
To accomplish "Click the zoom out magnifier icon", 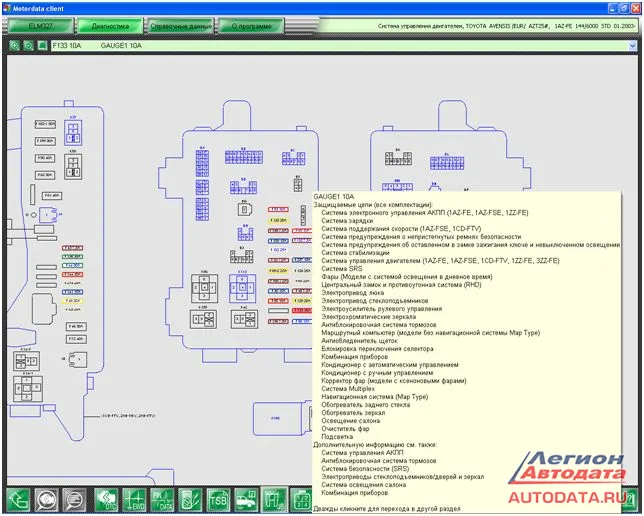I will pos(28,46).
